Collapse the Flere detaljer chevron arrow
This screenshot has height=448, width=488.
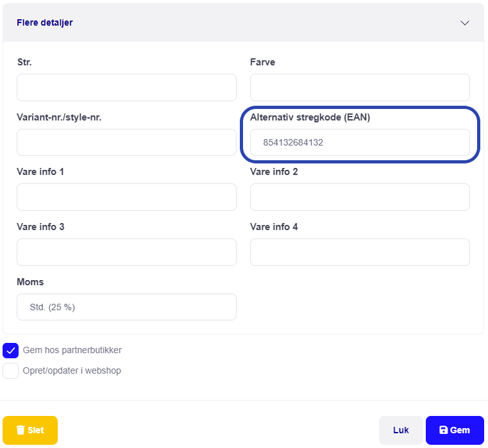pyautogui.click(x=465, y=23)
